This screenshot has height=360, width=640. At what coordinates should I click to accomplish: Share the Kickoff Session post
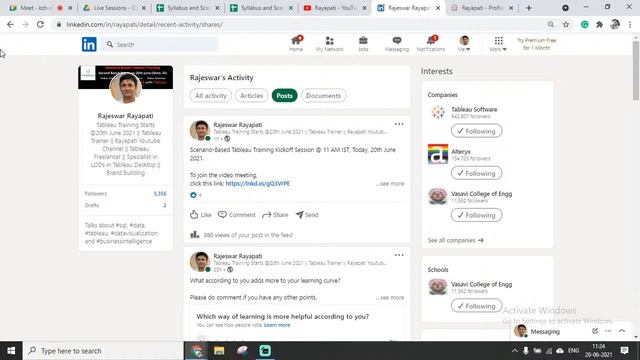pyautogui.click(x=275, y=215)
